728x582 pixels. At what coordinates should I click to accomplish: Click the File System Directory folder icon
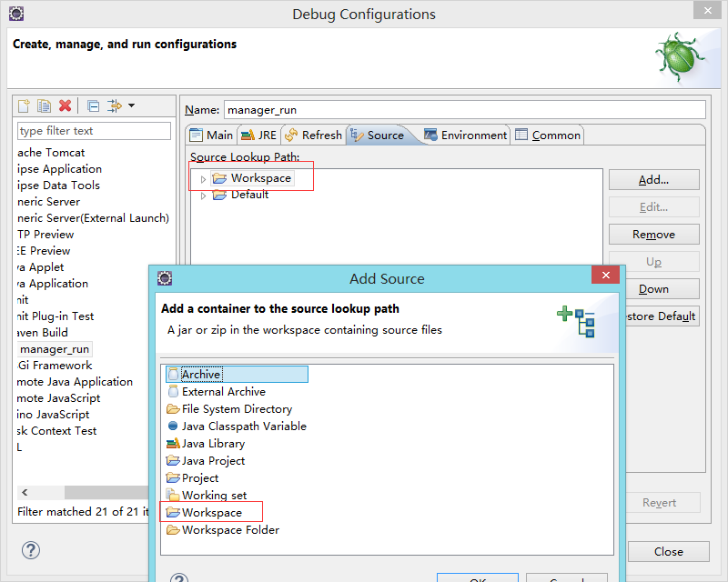pyautogui.click(x=173, y=409)
